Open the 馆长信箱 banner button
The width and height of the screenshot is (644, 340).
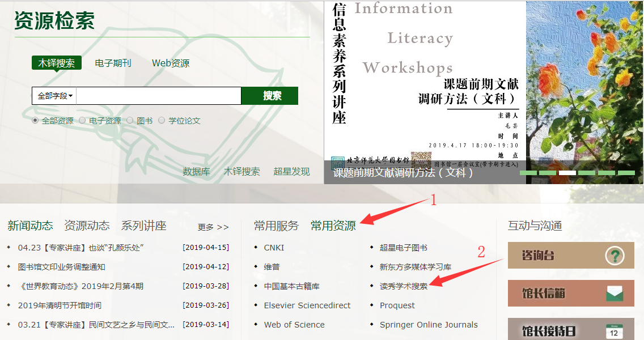[571, 293]
